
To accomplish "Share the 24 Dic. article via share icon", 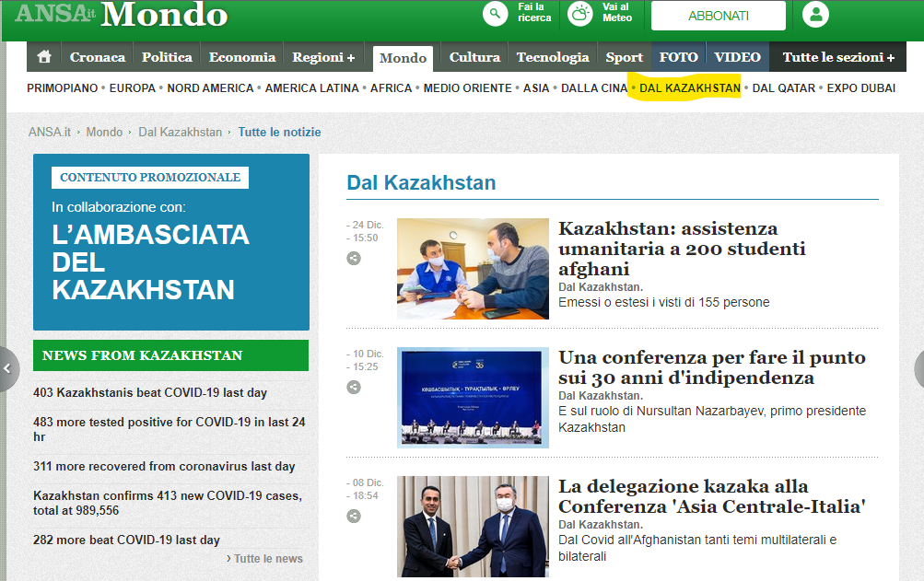I will coord(354,258).
